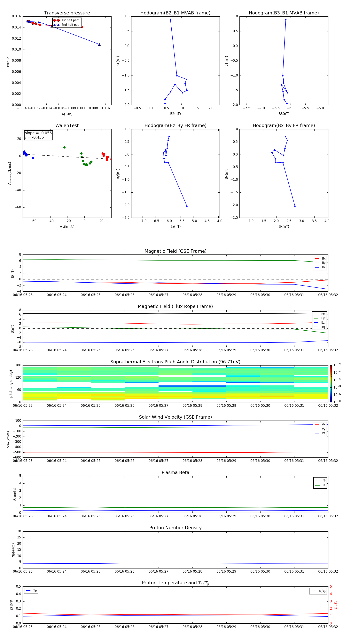Click the "Proton Temperature and Te/Tp" title

(x=175, y=583)
